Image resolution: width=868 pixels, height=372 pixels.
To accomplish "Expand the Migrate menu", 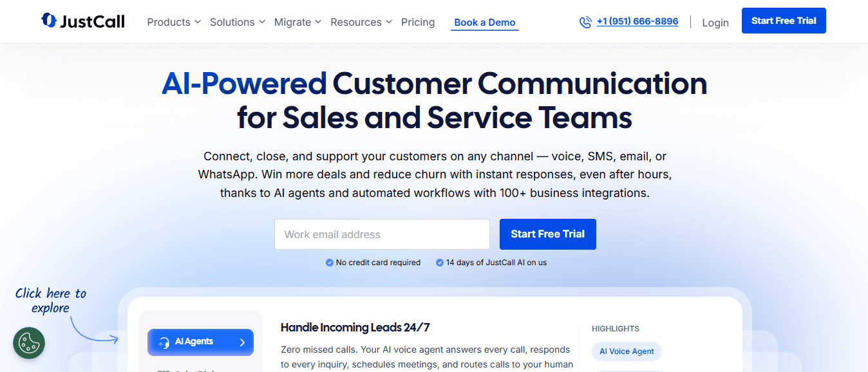I will pos(297,22).
